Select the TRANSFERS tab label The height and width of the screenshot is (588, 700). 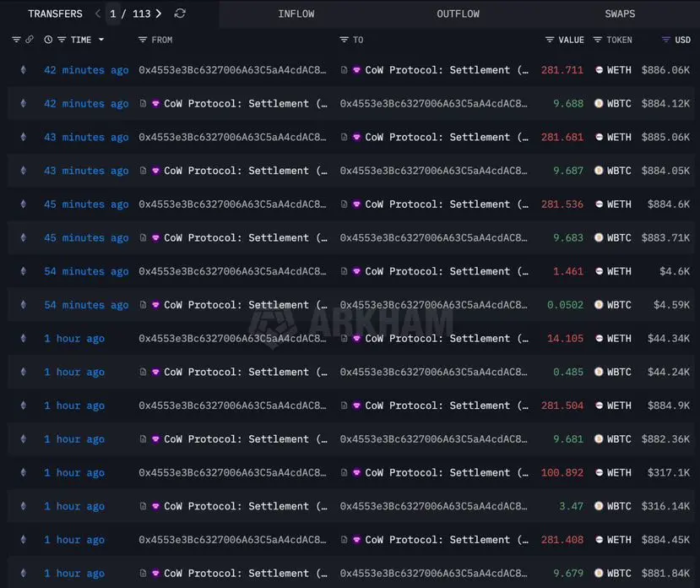[55, 14]
